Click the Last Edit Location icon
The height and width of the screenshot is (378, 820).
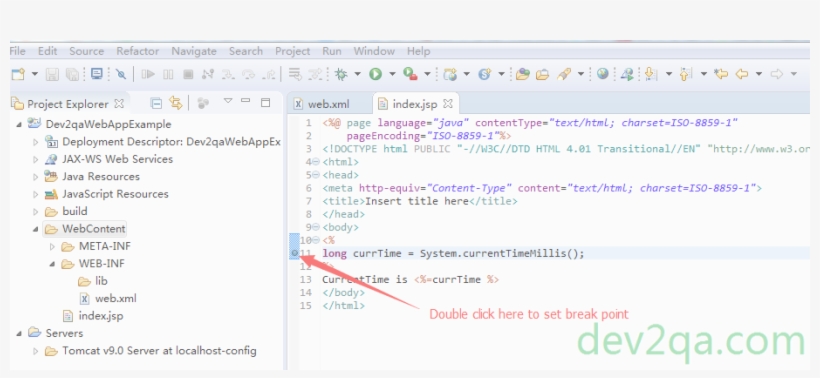pos(720,74)
